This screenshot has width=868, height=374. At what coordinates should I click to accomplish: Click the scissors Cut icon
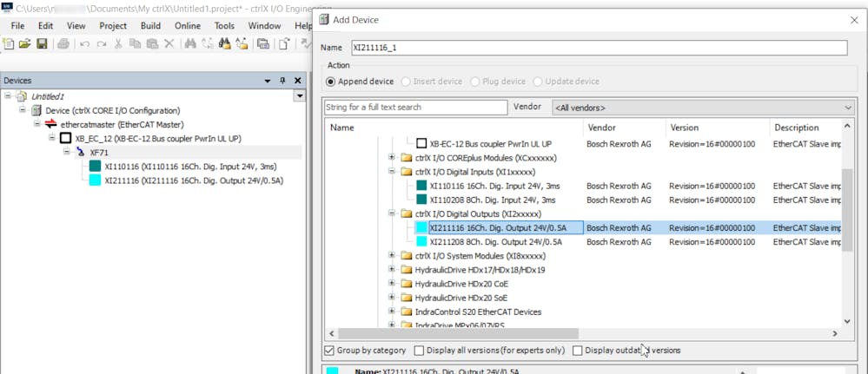point(117,44)
